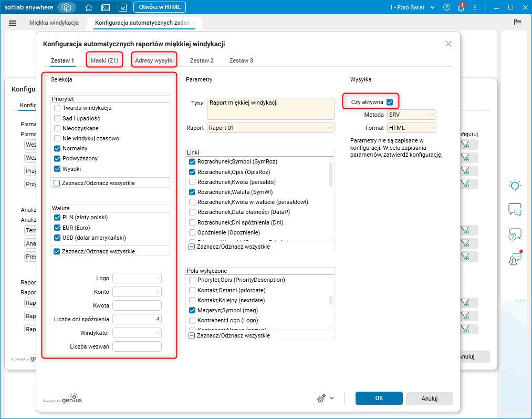Switch to the Maski (Z1) tab

click(x=105, y=60)
